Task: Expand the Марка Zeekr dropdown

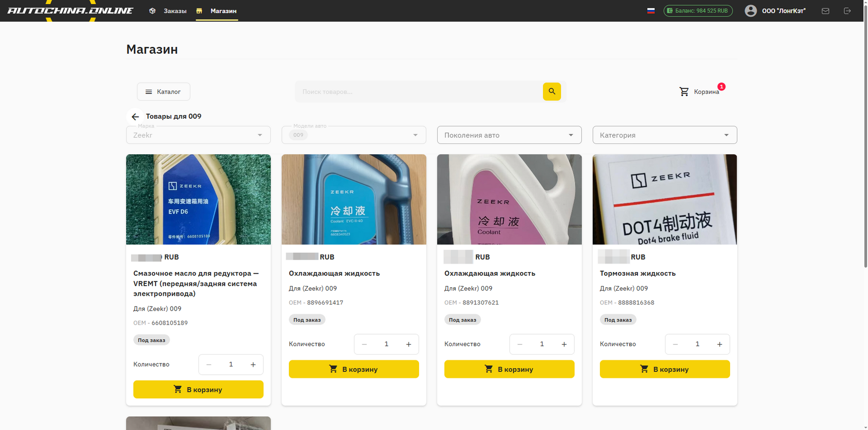Action: tap(198, 135)
